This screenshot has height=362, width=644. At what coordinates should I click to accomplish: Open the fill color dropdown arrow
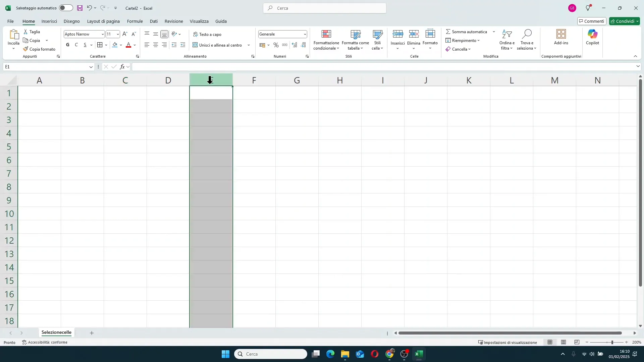[121, 45]
